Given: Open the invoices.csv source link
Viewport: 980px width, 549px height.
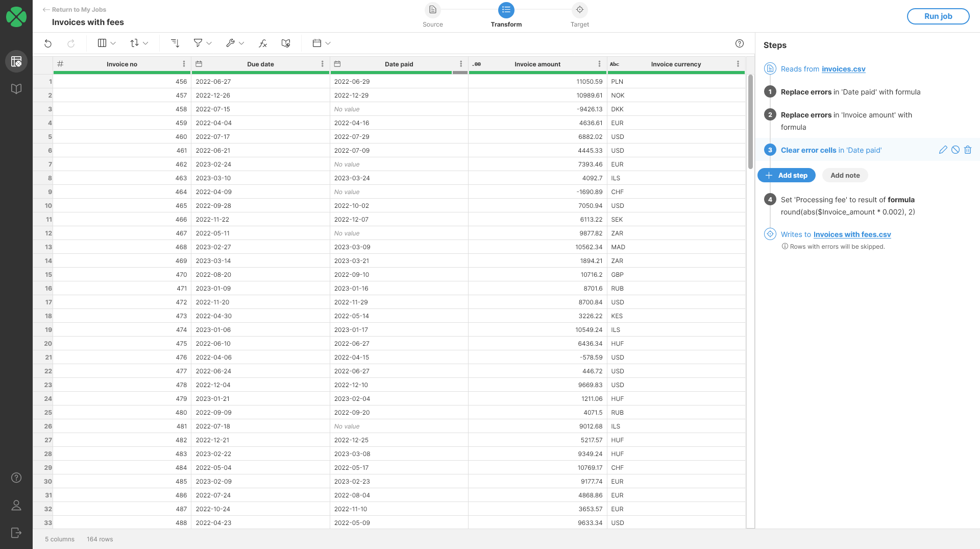Looking at the screenshot, I should (x=843, y=69).
